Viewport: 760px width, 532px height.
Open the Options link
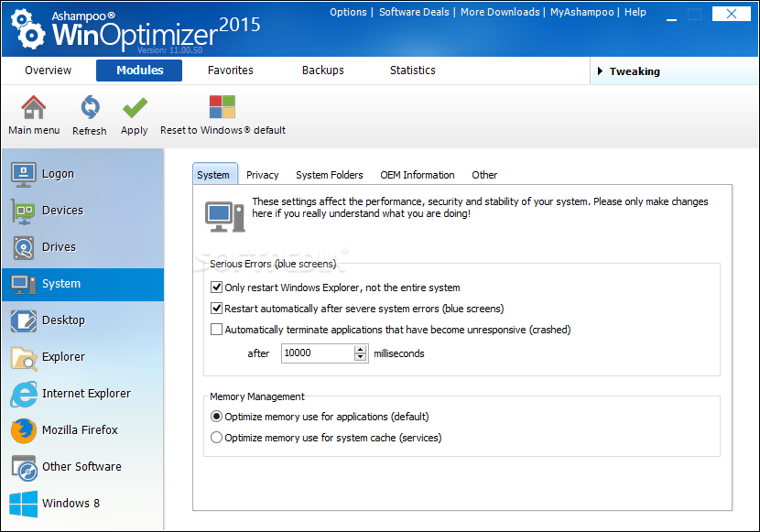click(348, 12)
